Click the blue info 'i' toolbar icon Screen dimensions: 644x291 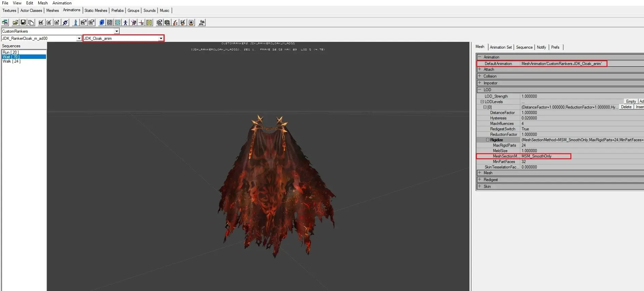click(76, 22)
